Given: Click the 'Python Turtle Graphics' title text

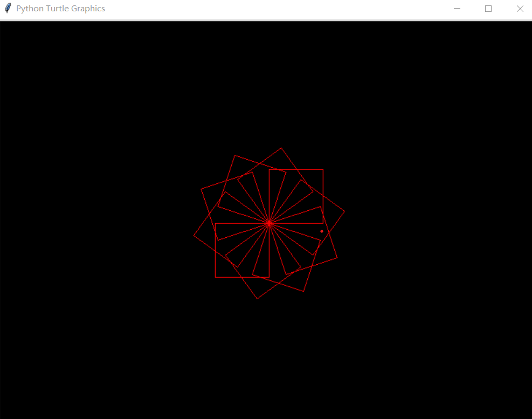Looking at the screenshot, I should pyautogui.click(x=60, y=9).
